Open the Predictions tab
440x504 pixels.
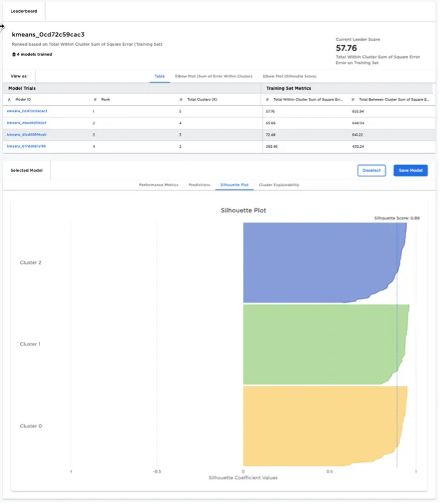coord(199,185)
